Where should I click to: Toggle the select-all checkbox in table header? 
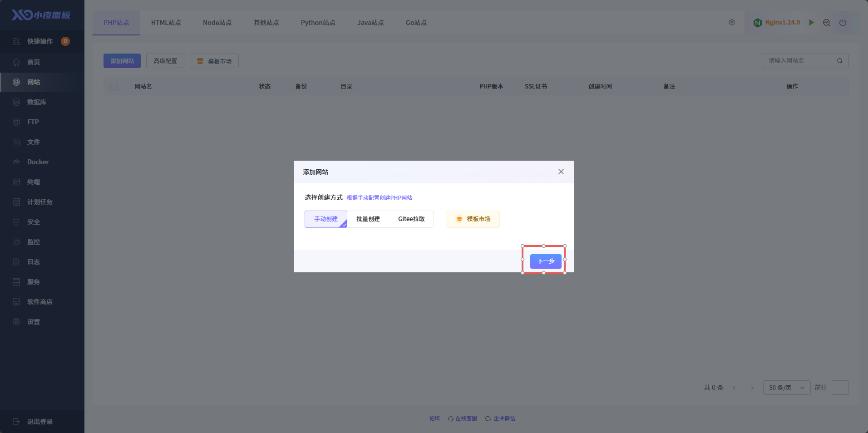(114, 86)
